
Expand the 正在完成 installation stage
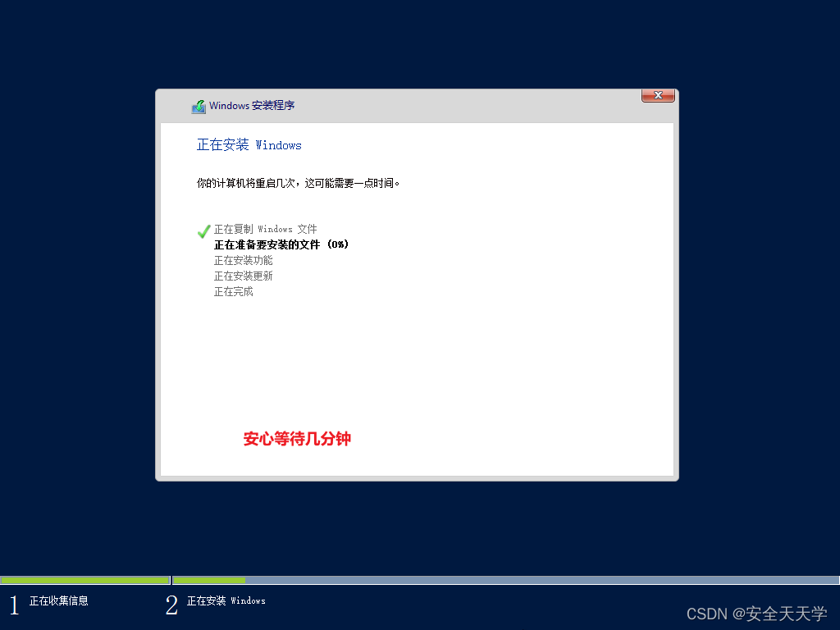point(232,291)
